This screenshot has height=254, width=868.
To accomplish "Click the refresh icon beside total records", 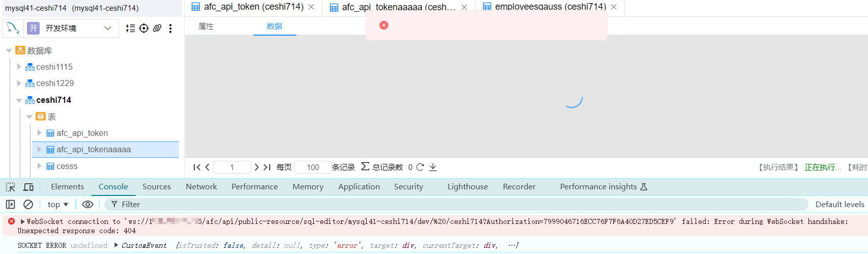I will tap(420, 167).
